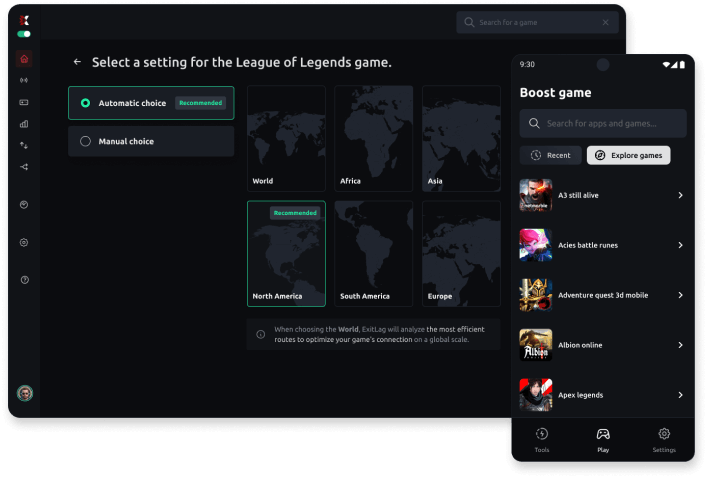Choose the Africa region map card

pos(374,138)
